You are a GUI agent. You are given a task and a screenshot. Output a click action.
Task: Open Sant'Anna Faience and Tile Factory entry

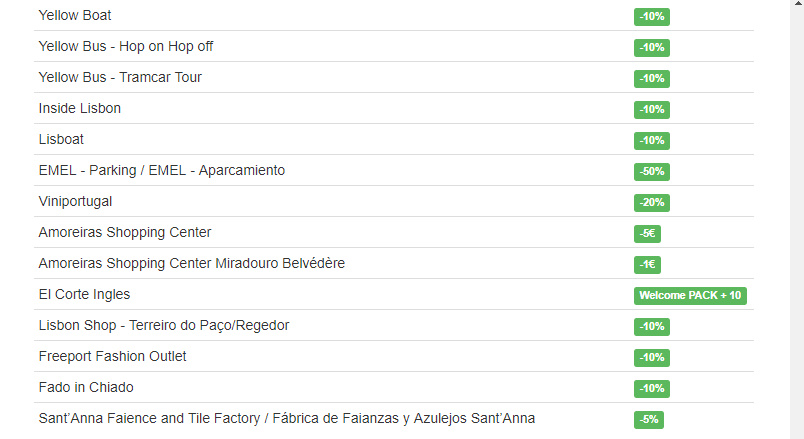point(287,418)
